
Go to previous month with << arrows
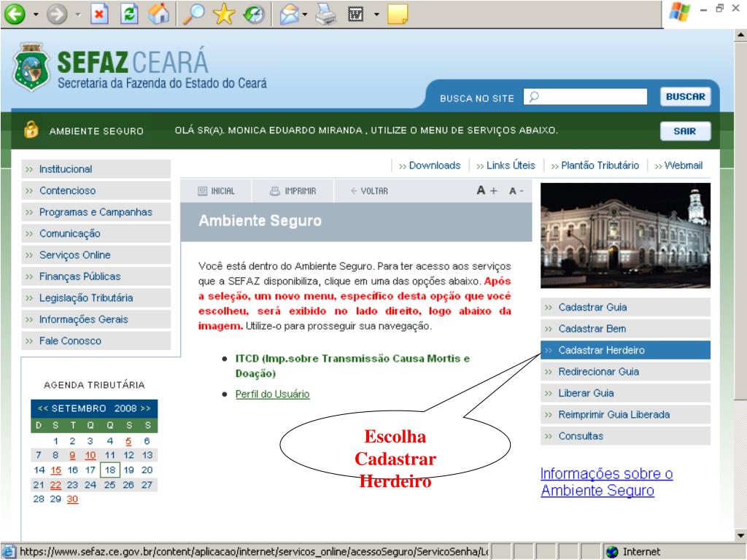point(43,408)
